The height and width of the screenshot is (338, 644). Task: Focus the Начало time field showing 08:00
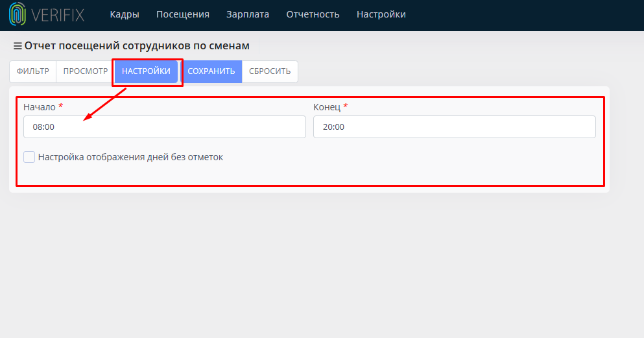tap(165, 127)
